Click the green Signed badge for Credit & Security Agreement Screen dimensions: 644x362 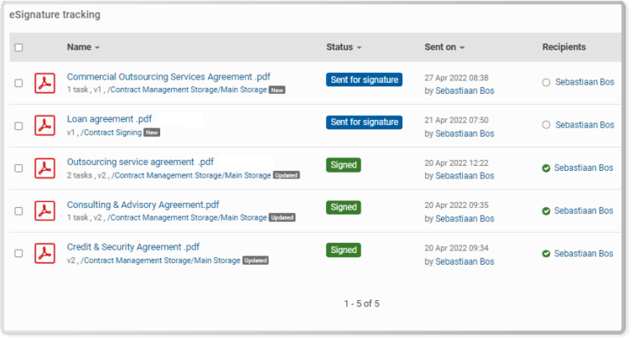click(x=344, y=250)
